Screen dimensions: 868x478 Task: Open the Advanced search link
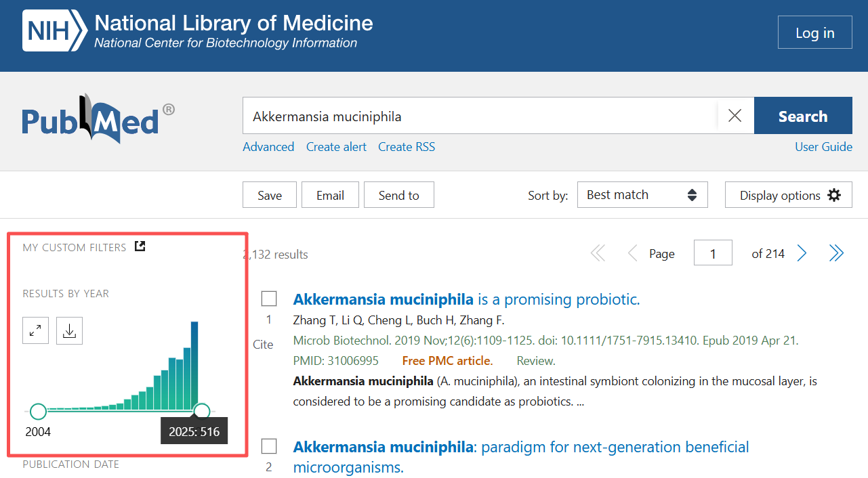click(x=268, y=147)
